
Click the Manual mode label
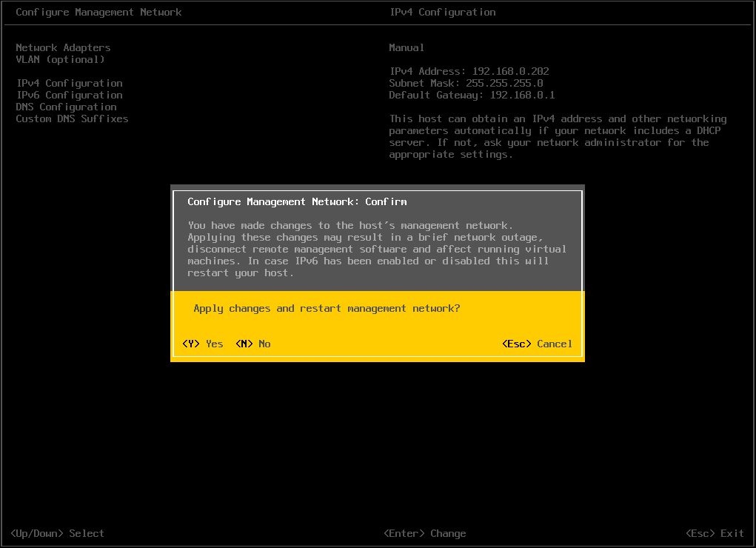coord(407,47)
